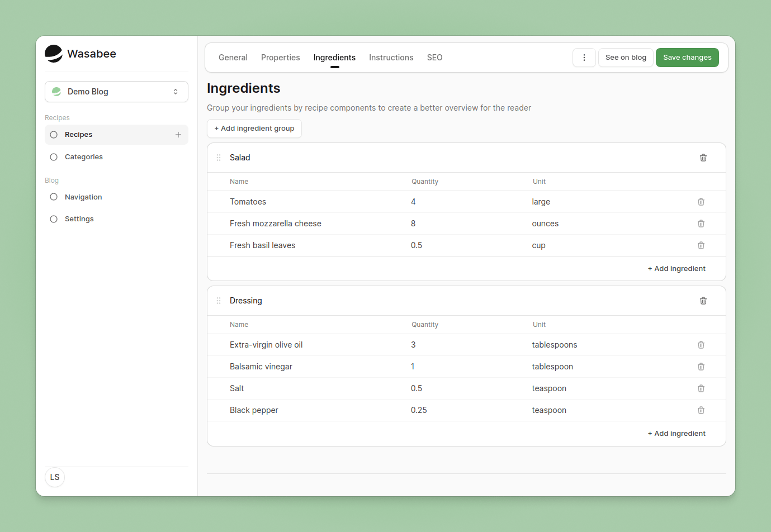
Task: Remove the Salt ingredient row
Action: pyautogui.click(x=701, y=388)
